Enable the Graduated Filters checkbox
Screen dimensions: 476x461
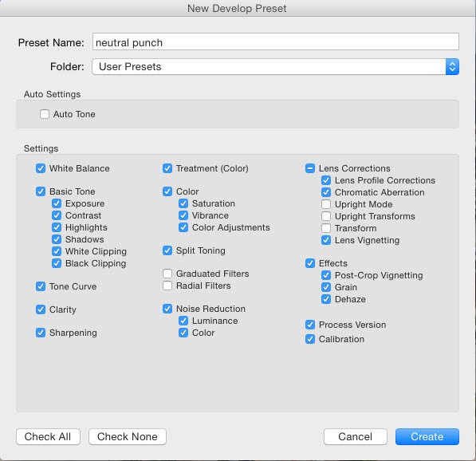[167, 274]
